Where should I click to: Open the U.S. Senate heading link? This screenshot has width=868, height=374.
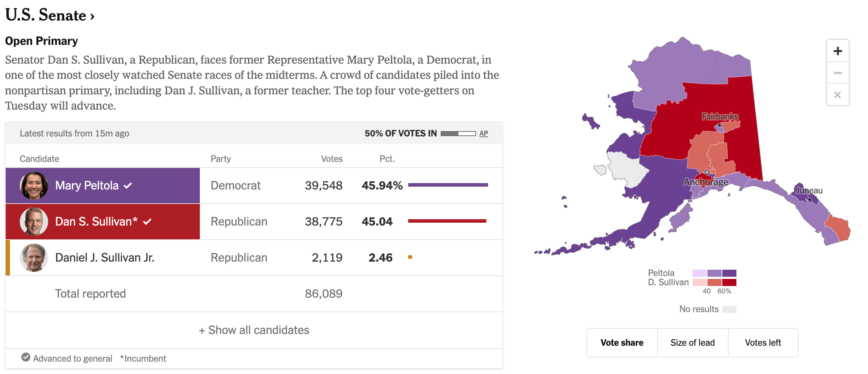[50, 15]
